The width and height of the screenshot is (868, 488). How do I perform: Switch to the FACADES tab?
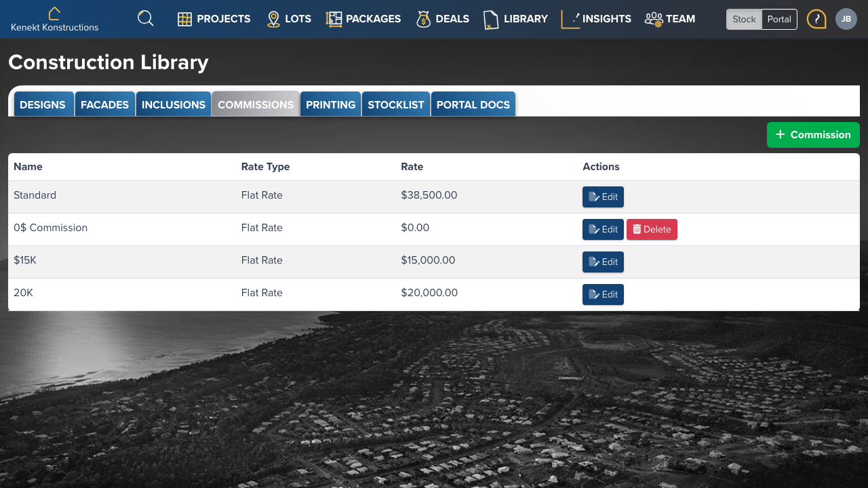(104, 104)
